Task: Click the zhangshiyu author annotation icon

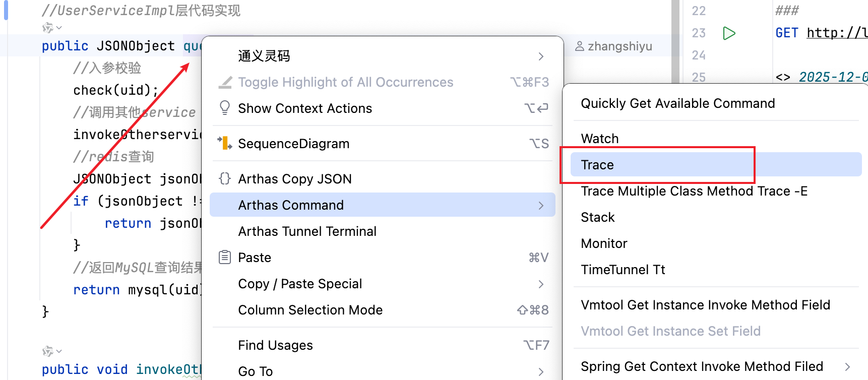Action: click(580, 46)
